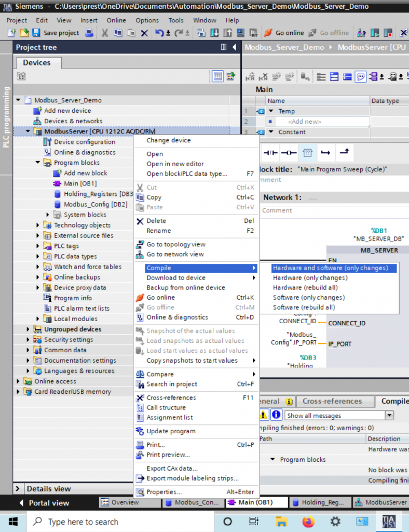Select Software (rebuild all) compile option
Viewport: 409px width, 532px height.
[x=304, y=308]
